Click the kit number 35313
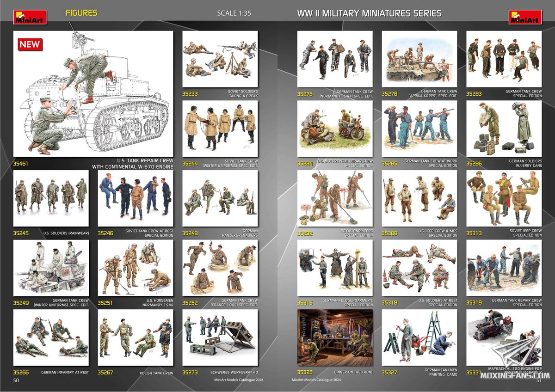555x392 pixels. pyautogui.click(x=474, y=233)
